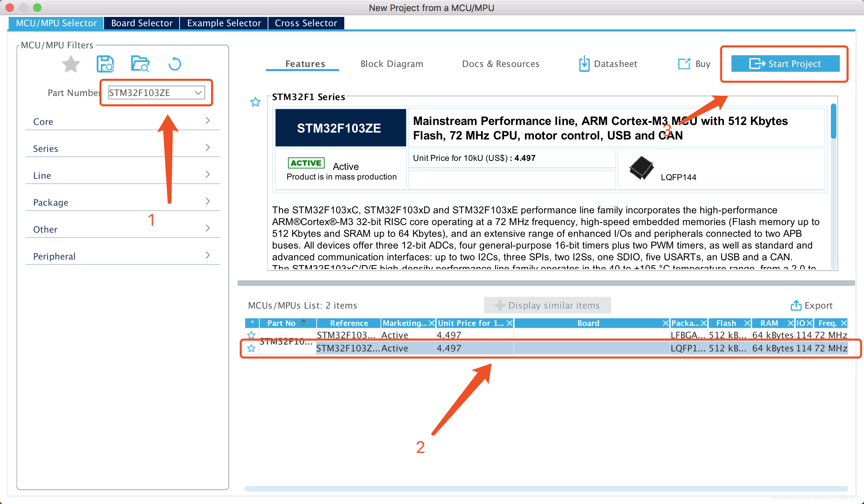864x504 pixels.
Task: Open the Block Diagram tab
Action: pyautogui.click(x=392, y=64)
